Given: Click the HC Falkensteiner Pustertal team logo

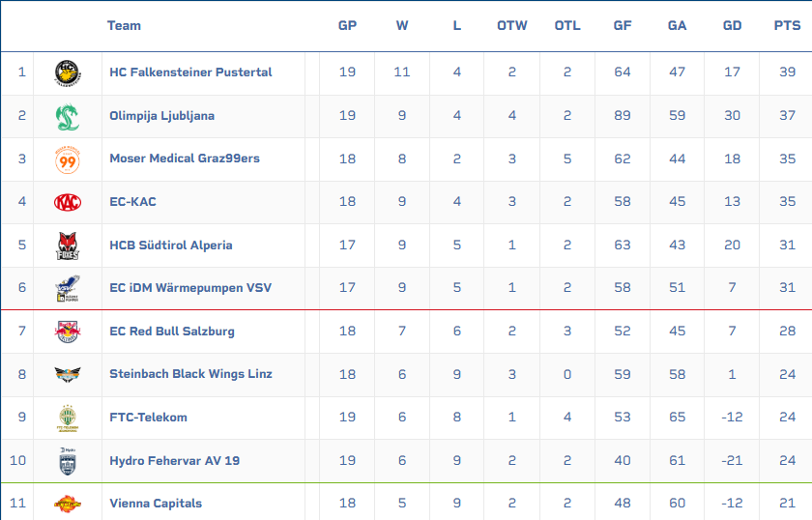Looking at the screenshot, I should (x=67, y=72).
